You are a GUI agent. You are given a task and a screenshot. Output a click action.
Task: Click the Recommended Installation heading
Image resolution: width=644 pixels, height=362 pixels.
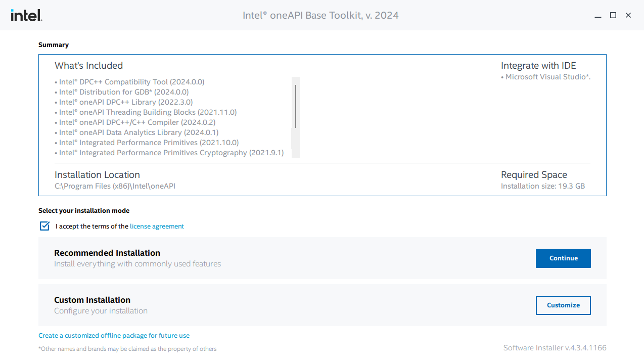tap(107, 253)
